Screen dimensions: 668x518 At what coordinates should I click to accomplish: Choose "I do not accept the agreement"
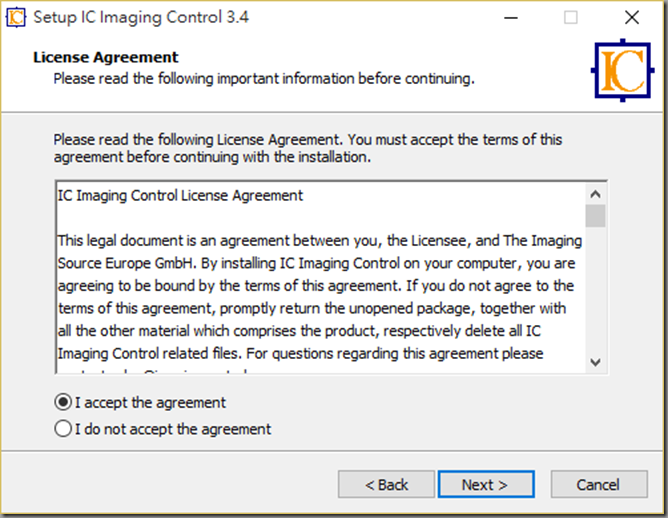click(x=63, y=429)
